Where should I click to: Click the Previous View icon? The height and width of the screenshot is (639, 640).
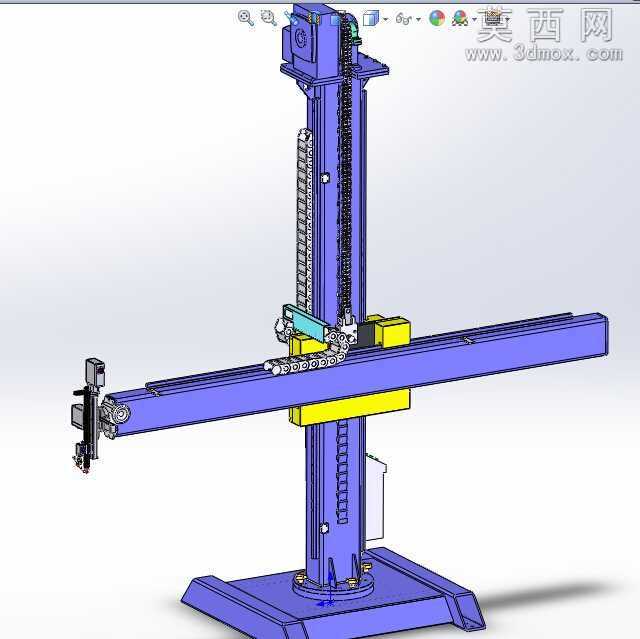(x=291, y=18)
